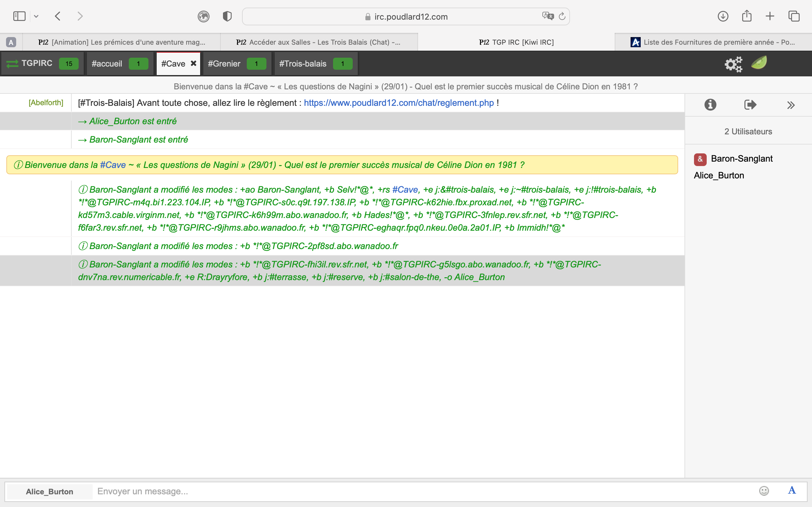Reload the page with the refresh icon
Viewport: 812px width, 507px height.
[x=562, y=16]
